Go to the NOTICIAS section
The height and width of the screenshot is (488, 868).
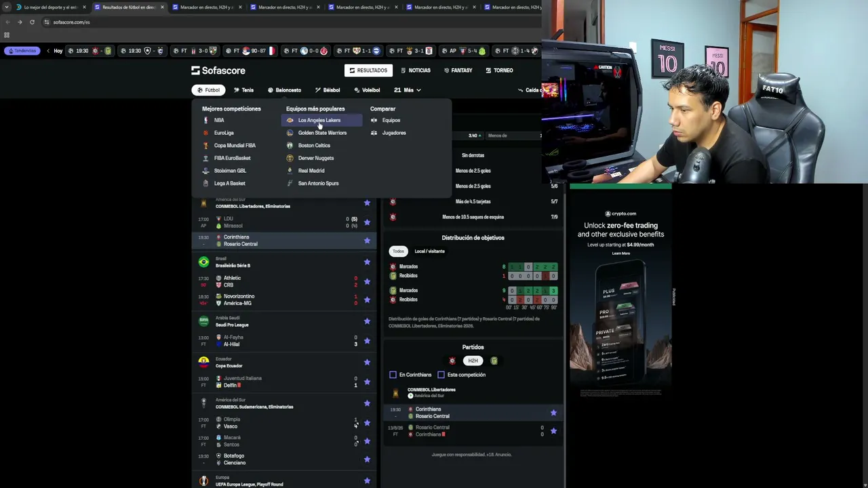[416, 70]
